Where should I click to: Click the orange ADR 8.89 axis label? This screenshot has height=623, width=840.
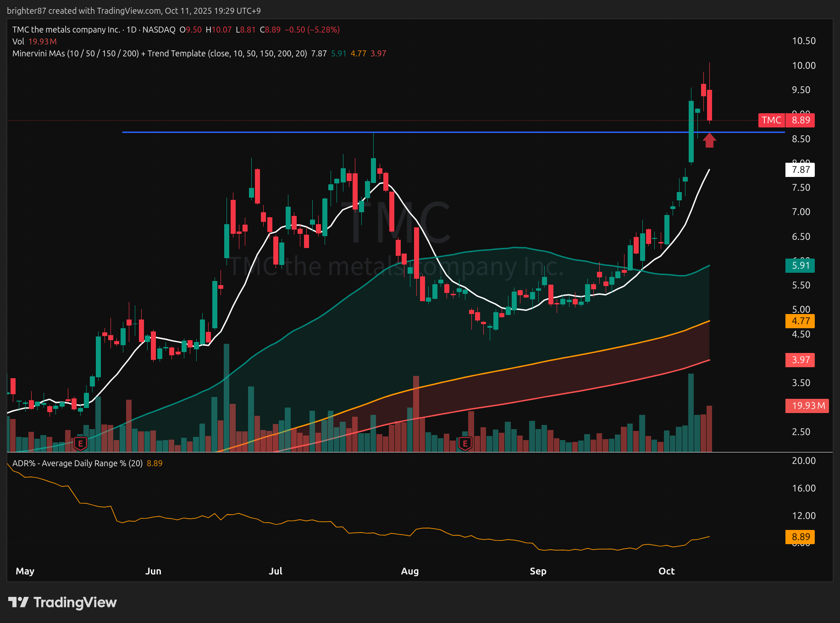(800, 537)
